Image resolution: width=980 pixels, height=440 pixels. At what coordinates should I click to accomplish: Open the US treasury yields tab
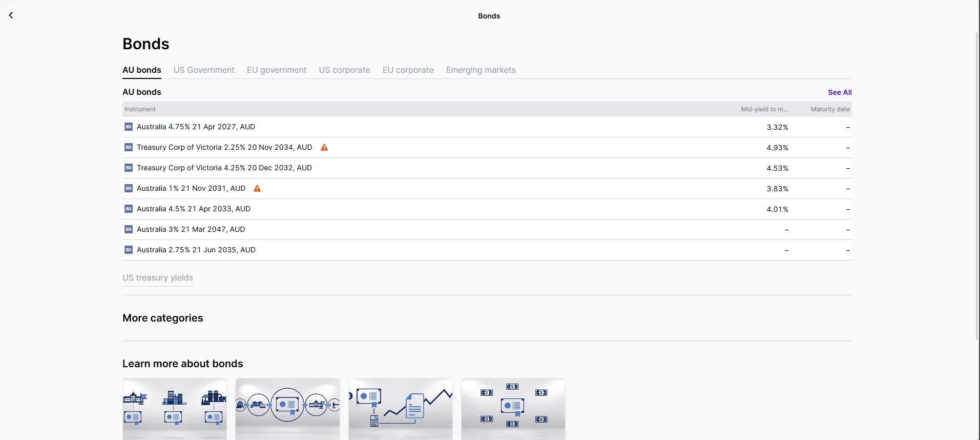158,278
